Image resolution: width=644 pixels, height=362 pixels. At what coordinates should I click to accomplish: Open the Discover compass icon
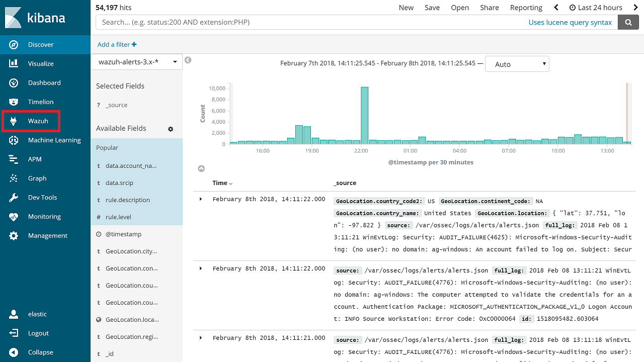pyautogui.click(x=14, y=45)
